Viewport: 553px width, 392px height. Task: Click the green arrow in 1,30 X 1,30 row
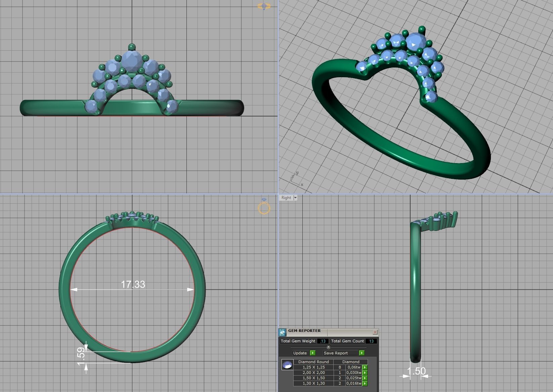click(365, 383)
